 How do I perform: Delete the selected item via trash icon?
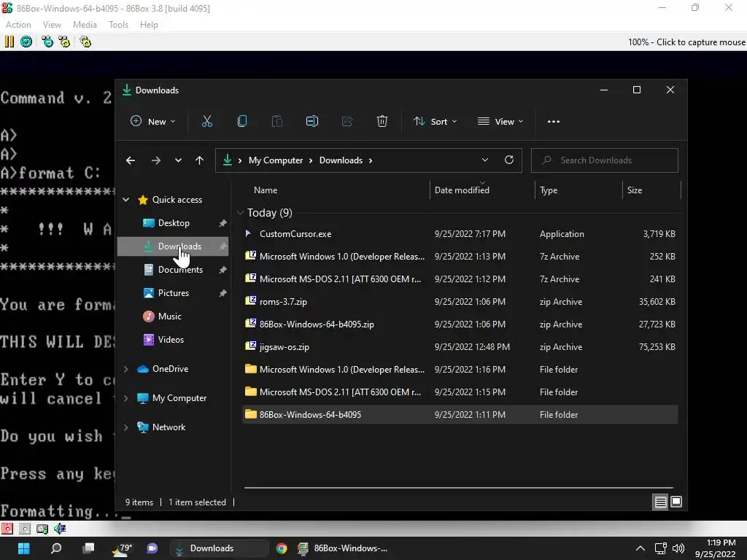382,122
